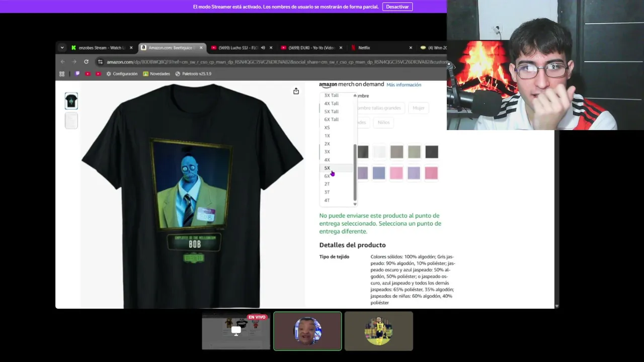Select the Mujer fit option

click(x=419, y=108)
